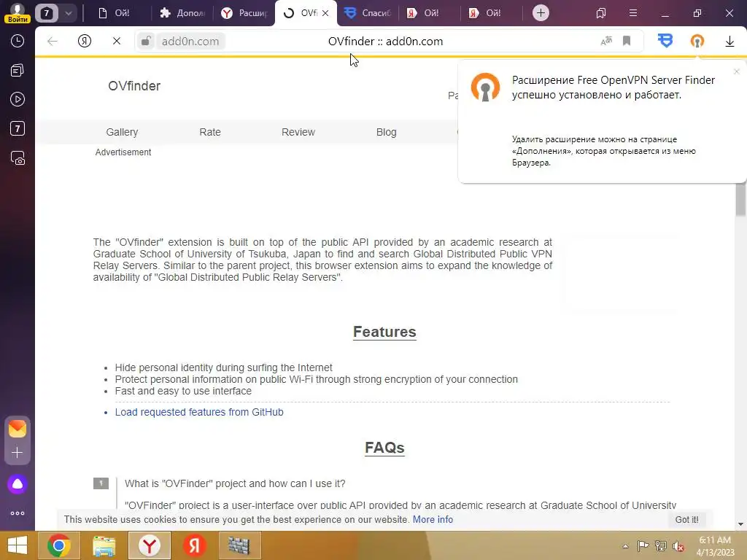Open Yandex home via Я button
This screenshot has width=747, height=560.
(85, 42)
